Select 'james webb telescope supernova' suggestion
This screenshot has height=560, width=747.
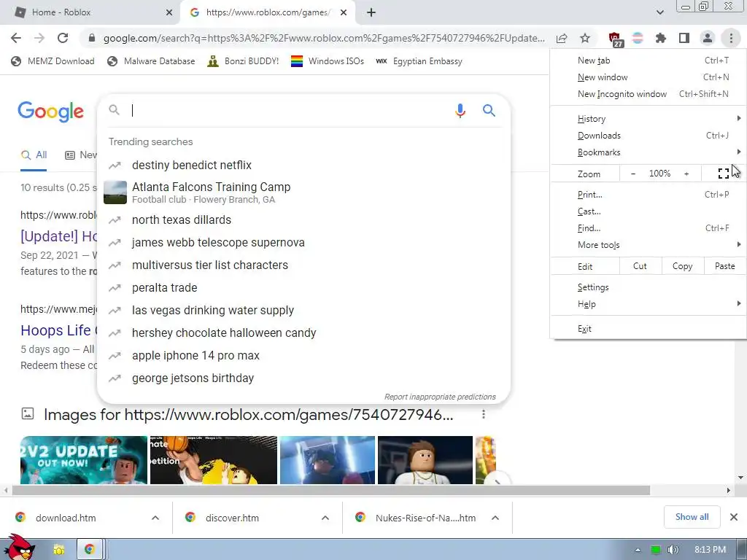[x=304, y=242]
